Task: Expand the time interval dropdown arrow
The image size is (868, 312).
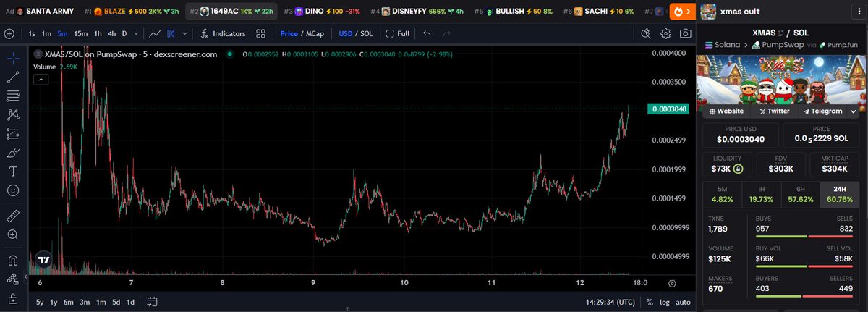Action: (135, 33)
